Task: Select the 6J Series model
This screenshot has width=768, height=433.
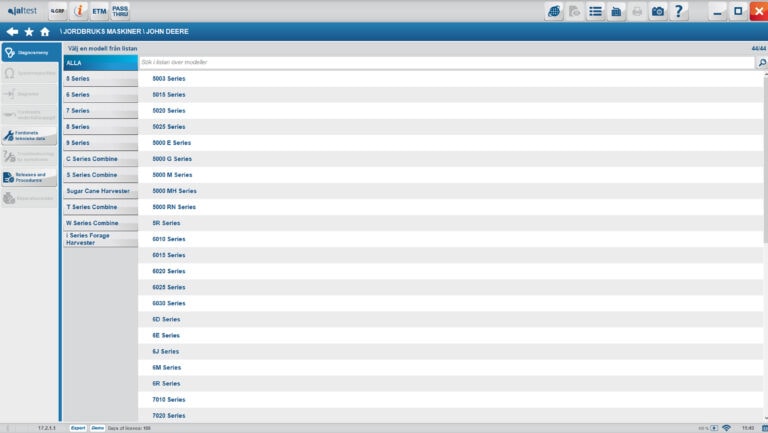Action: point(451,352)
